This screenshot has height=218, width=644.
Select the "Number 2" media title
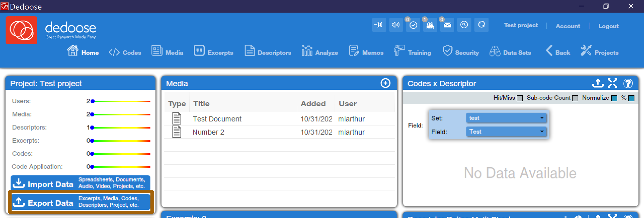pyautogui.click(x=208, y=132)
